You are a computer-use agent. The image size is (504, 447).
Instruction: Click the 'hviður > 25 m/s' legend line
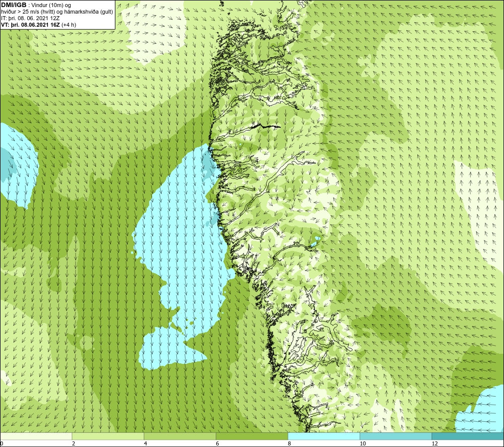[x=57, y=12]
